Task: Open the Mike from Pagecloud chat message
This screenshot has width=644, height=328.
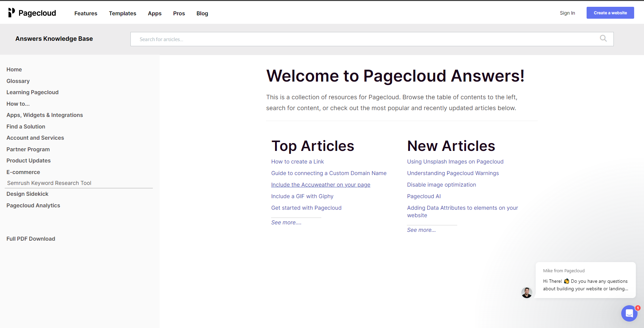Action: tap(585, 280)
